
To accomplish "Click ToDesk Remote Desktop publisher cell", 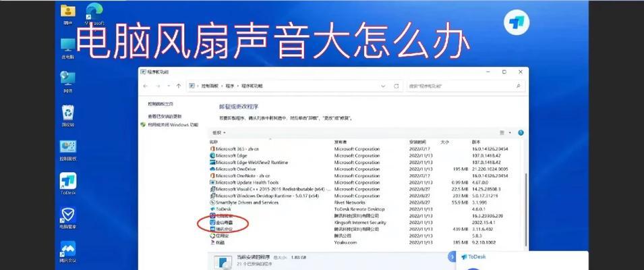I will pos(359,209).
